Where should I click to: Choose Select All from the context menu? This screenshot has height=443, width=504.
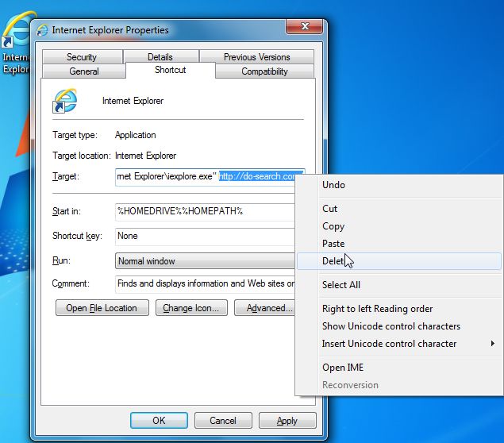point(399,284)
